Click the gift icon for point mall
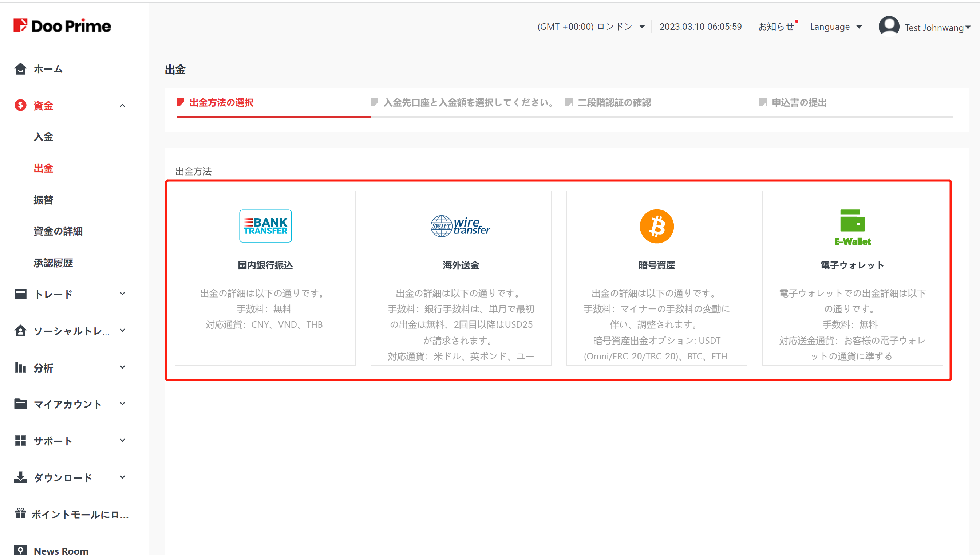The image size is (980, 555). 20,513
